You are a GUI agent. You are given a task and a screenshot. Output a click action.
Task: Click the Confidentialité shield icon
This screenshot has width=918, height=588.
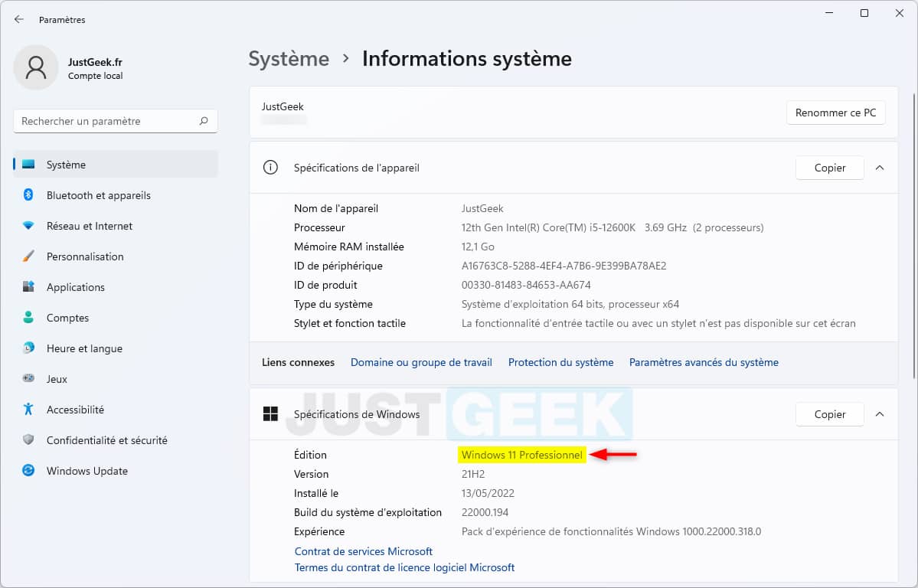[28, 439]
